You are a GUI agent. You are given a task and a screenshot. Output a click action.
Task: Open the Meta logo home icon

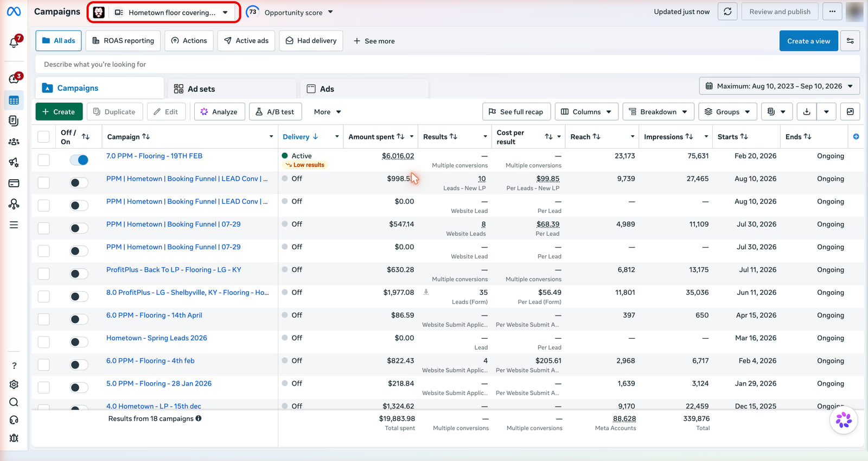(14, 11)
